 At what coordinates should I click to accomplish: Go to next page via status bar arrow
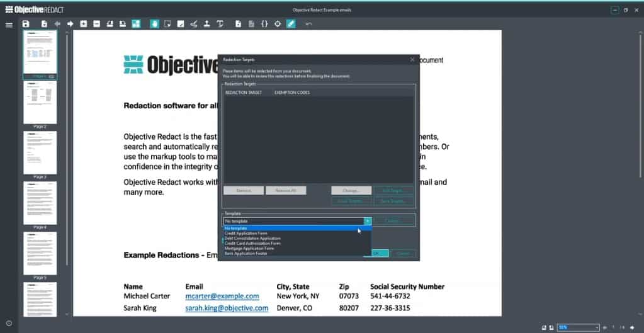[632, 327]
